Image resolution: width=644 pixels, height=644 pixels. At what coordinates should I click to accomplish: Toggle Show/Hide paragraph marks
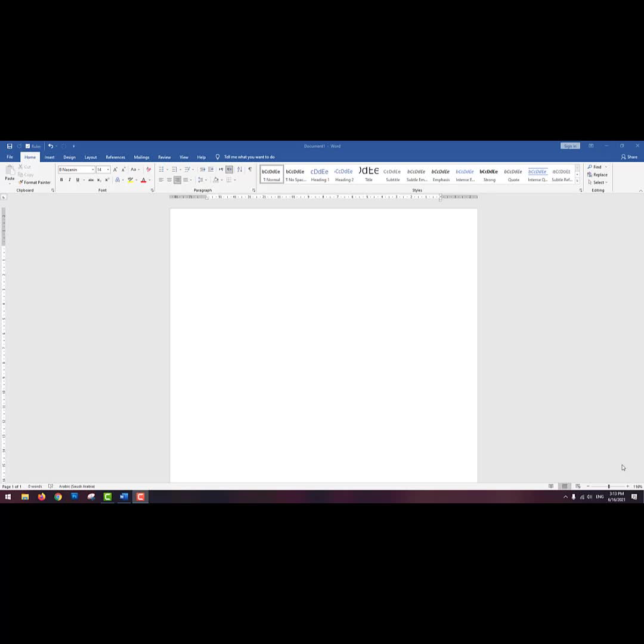point(250,169)
